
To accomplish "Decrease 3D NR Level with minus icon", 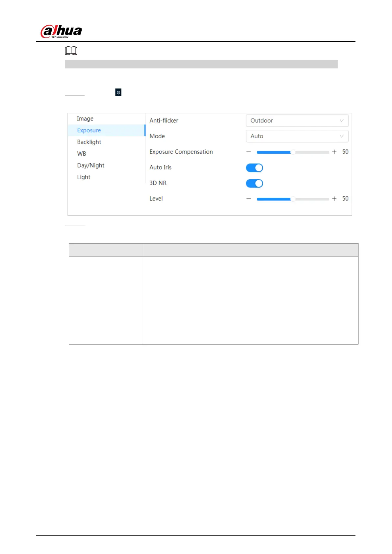I will pos(249,199).
